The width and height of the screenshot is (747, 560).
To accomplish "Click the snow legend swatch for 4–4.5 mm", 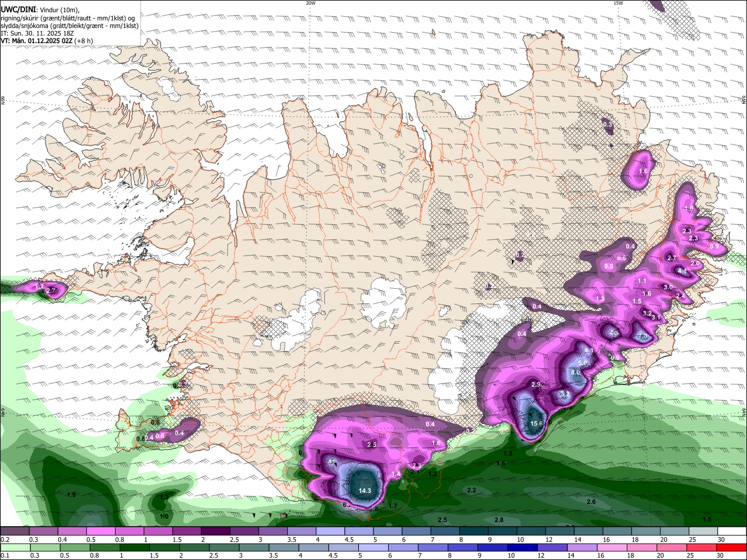I will 330,531.
